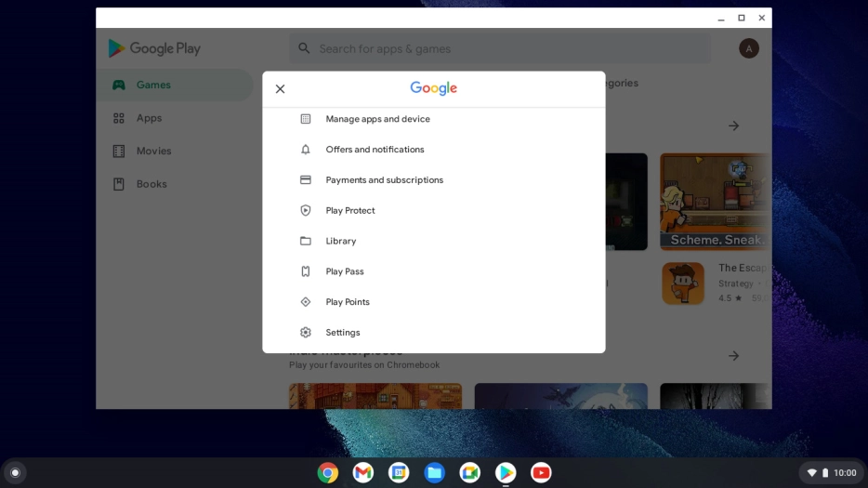This screenshot has width=868, height=488.
Task: Close the Google Play window
Action: click(762, 19)
